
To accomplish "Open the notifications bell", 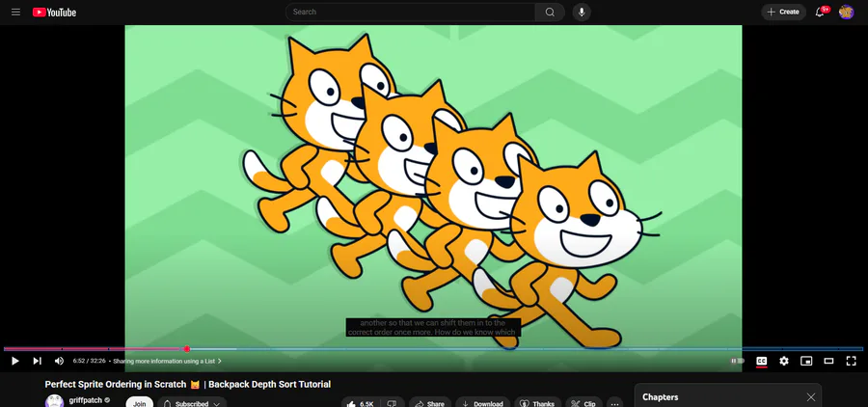I will click(x=820, y=13).
